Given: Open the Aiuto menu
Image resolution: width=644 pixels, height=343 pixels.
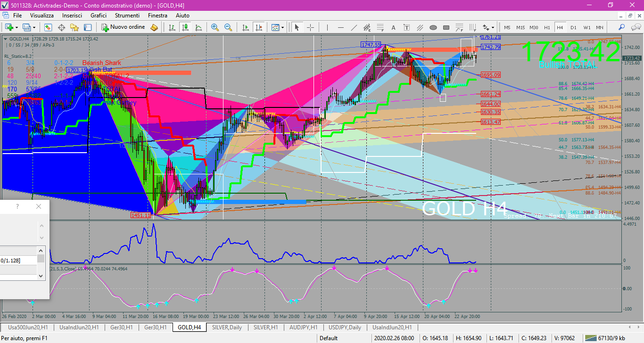Looking at the screenshot, I should [182, 16].
